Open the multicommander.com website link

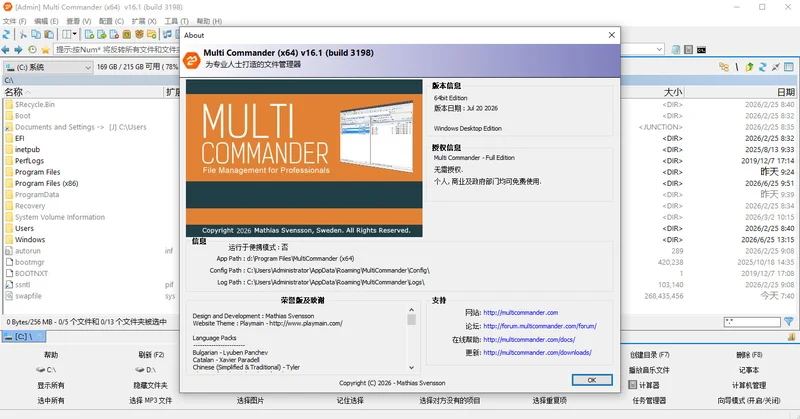click(520, 313)
